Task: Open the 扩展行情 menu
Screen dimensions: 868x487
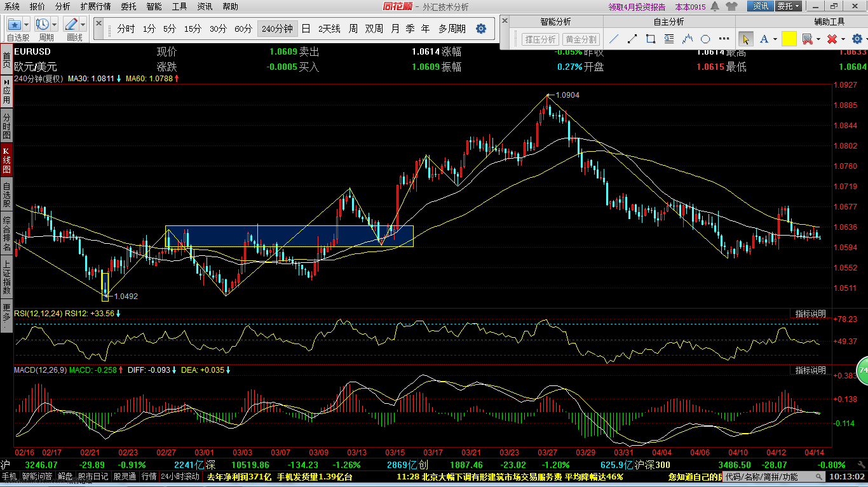Action: [x=95, y=6]
